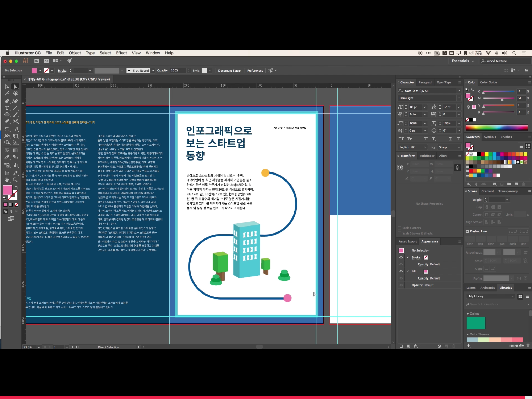The width and height of the screenshot is (532, 399).
Task: Select the Scale tool
Action: pos(15,129)
